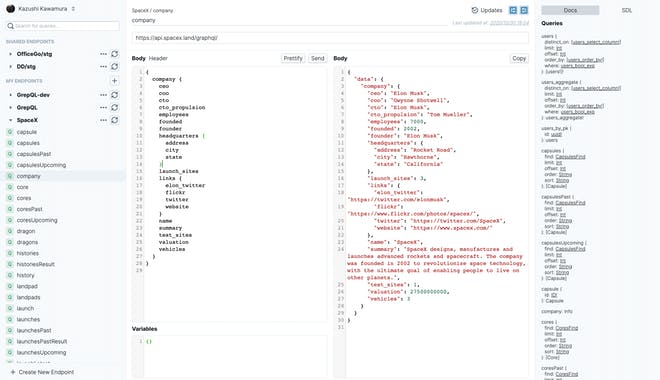Click the user avatar icon

coord(11,8)
